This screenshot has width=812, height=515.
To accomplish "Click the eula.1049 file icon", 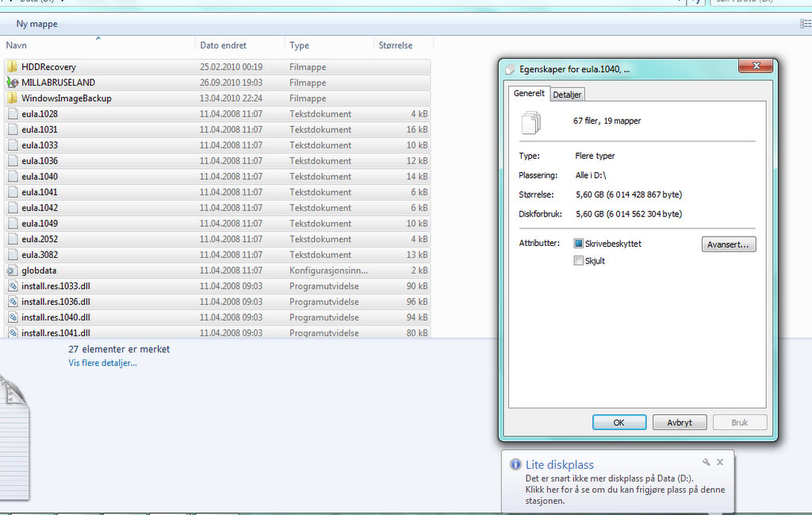I will (x=13, y=223).
